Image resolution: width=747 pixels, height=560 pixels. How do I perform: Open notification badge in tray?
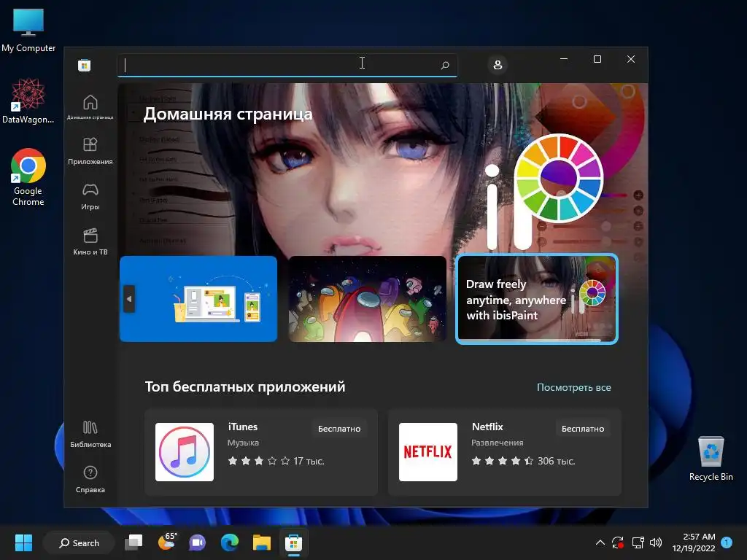(727, 542)
